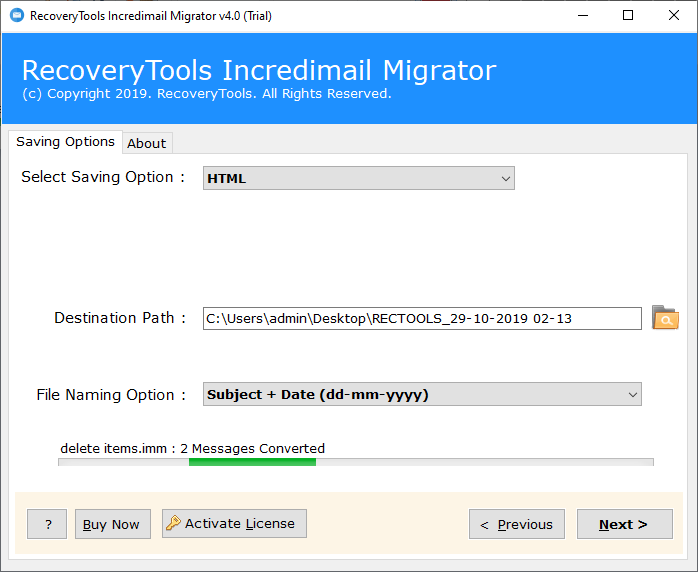Click the app icon in title bar
Image resolution: width=698 pixels, height=572 pixels.
17,15
